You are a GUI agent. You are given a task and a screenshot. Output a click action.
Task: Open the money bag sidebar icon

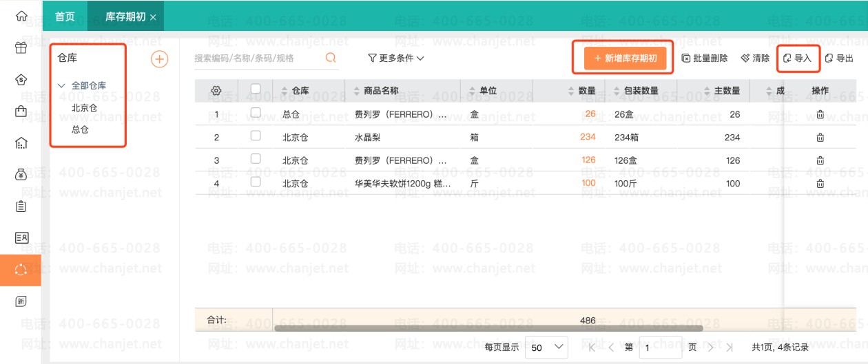21,174
